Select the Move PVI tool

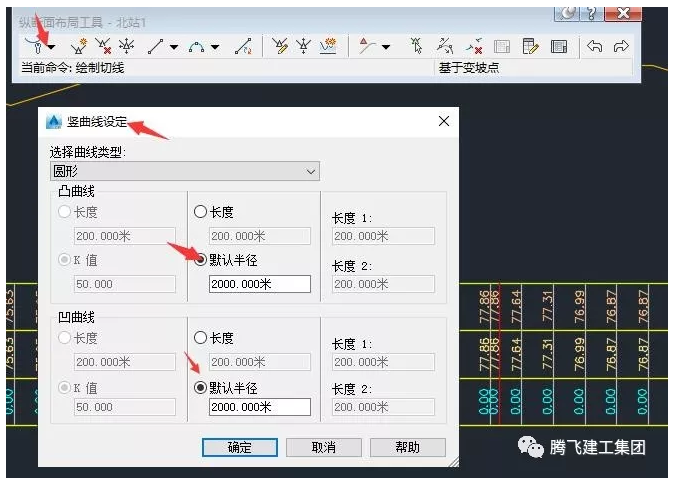126,46
